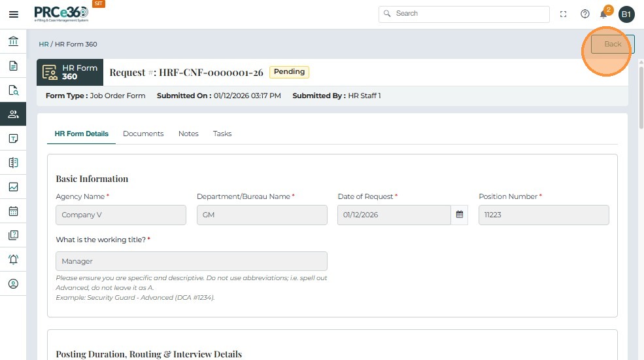Open the user profile sidebar icon
The image size is (644, 360).
[13, 283]
